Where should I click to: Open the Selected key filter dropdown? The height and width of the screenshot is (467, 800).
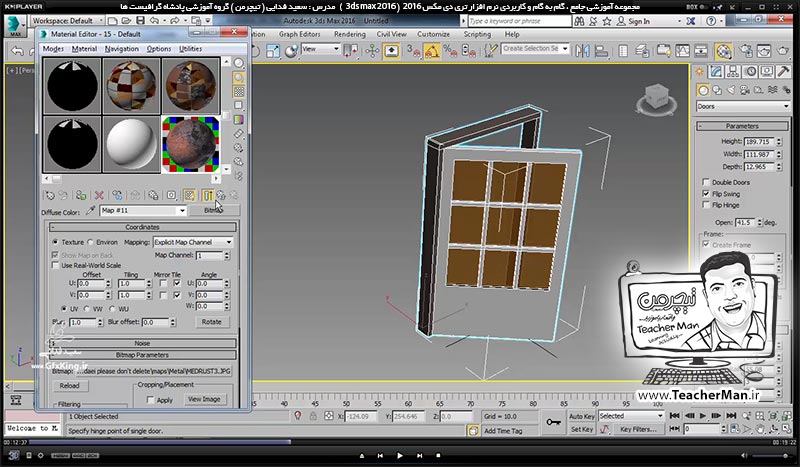pos(631,416)
